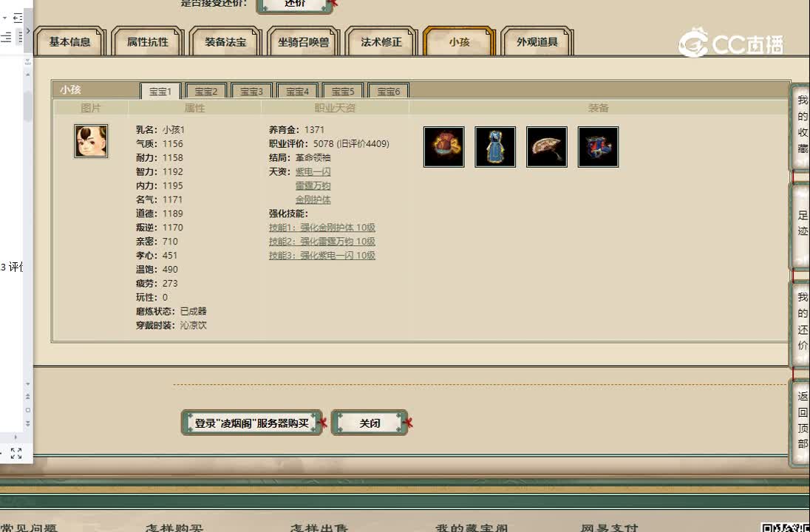Click the scroll-down arrow in the left panel
Viewport: 810px width, 532px height.
coord(28,383)
